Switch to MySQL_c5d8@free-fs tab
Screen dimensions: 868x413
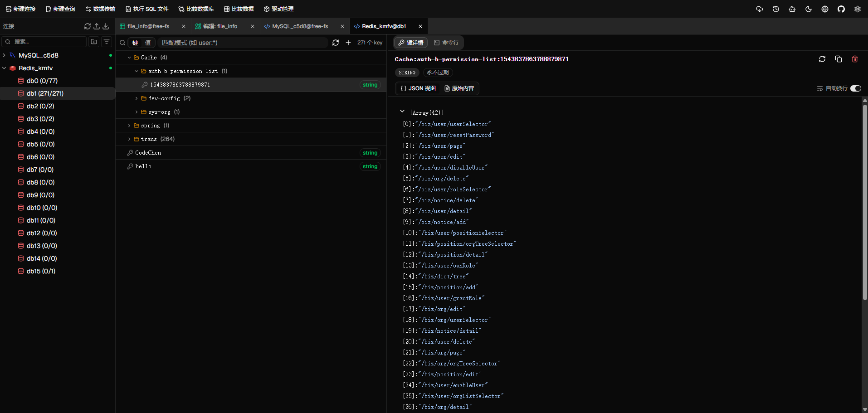(300, 26)
